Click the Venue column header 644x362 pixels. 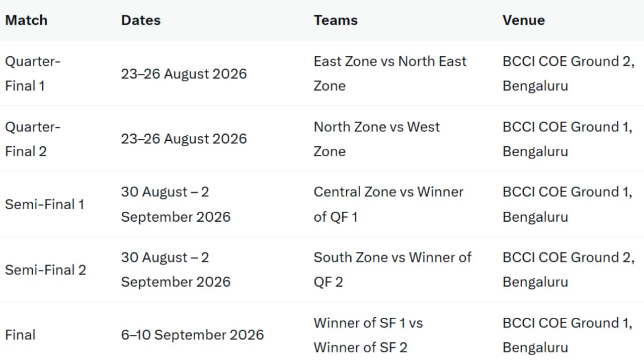point(523,20)
